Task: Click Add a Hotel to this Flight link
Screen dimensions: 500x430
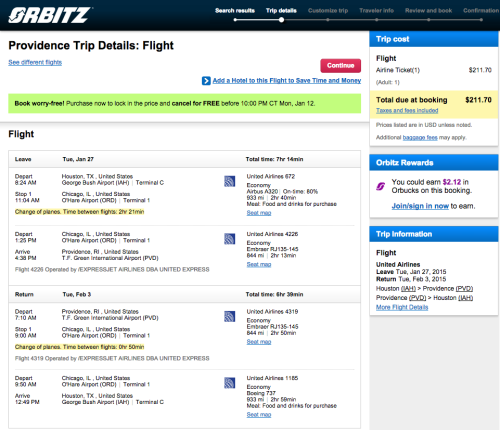Action: (x=287, y=80)
